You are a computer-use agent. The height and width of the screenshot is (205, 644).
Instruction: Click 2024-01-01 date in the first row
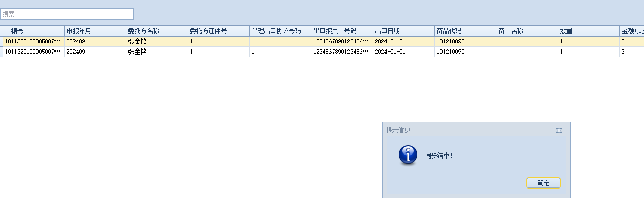pos(390,41)
